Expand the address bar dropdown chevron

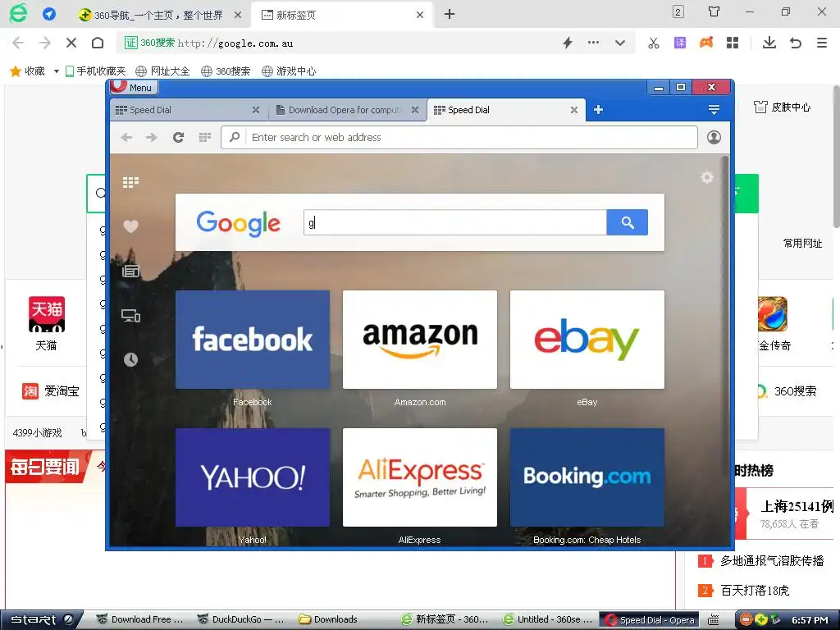(620, 43)
